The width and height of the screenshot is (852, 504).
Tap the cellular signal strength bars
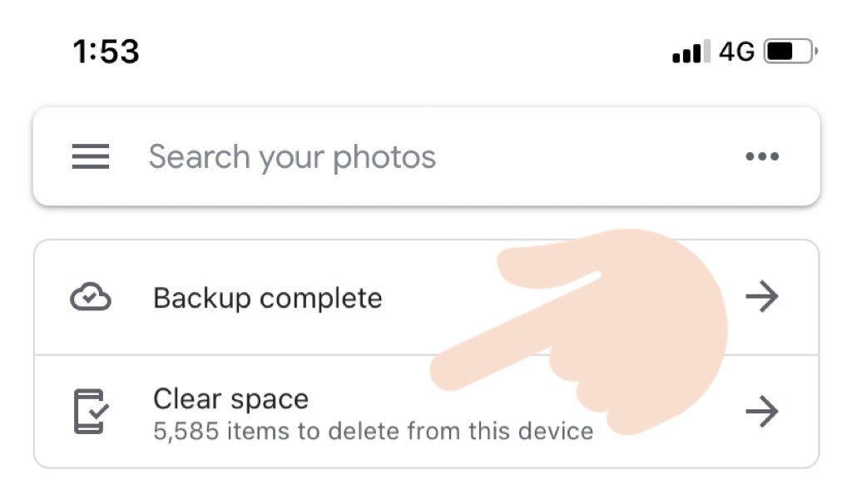click(691, 51)
